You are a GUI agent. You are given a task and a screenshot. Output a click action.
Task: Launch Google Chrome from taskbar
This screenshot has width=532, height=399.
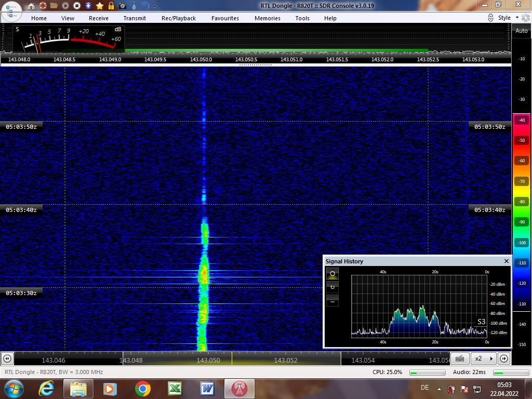tap(142, 389)
